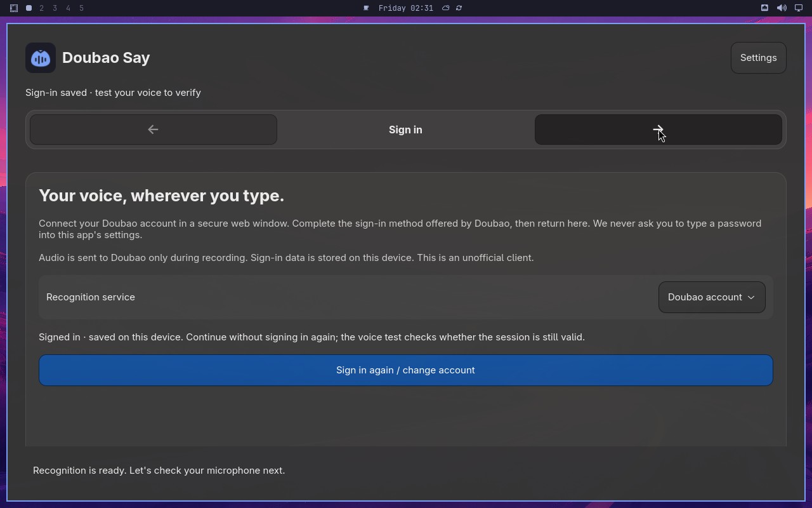The image size is (812, 508).
Task: Open the Friday 02:31 clock
Action: (405, 8)
